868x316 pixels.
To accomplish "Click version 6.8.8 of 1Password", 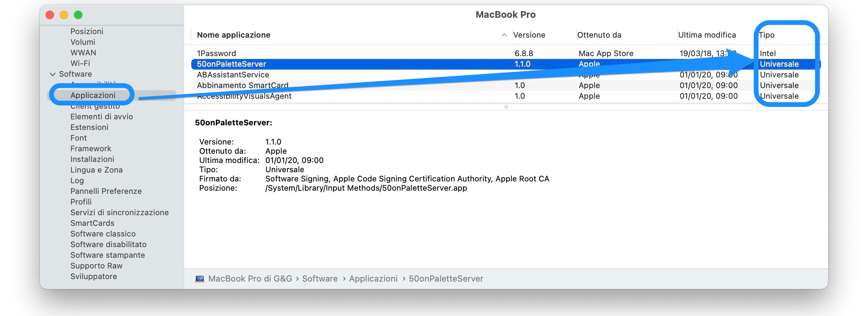I will pos(524,53).
